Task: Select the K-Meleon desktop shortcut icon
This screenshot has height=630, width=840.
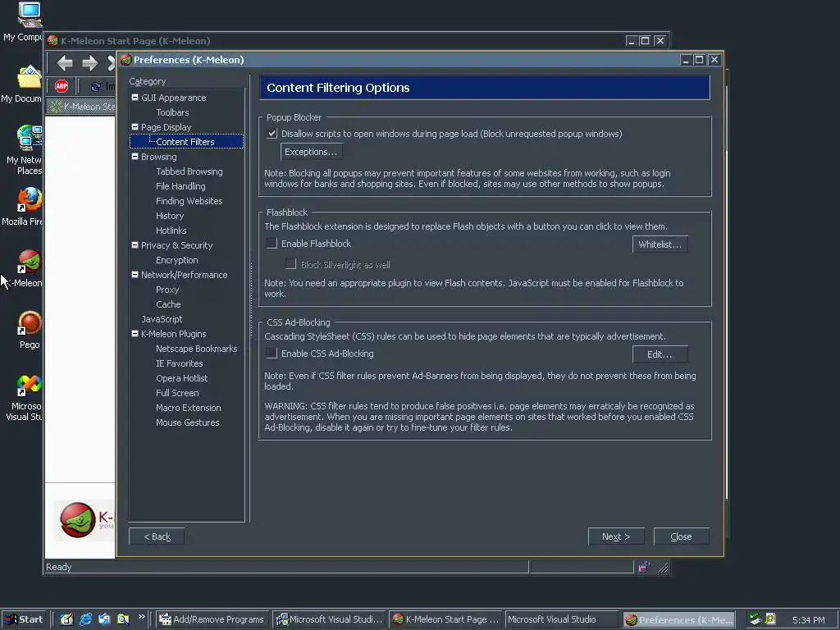Action: 29,262
